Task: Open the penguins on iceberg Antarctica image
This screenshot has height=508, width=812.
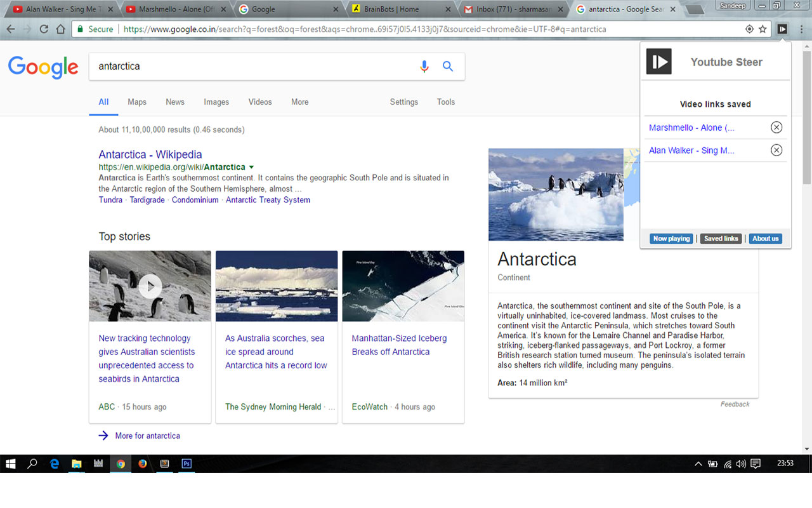Action: [556, 194]
